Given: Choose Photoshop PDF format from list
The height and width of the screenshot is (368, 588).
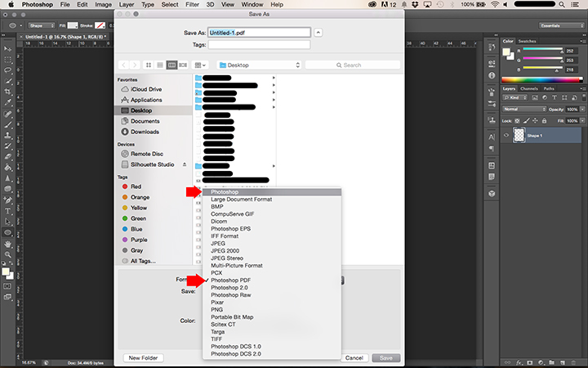Looking at the screenshot, I should 272,280.
